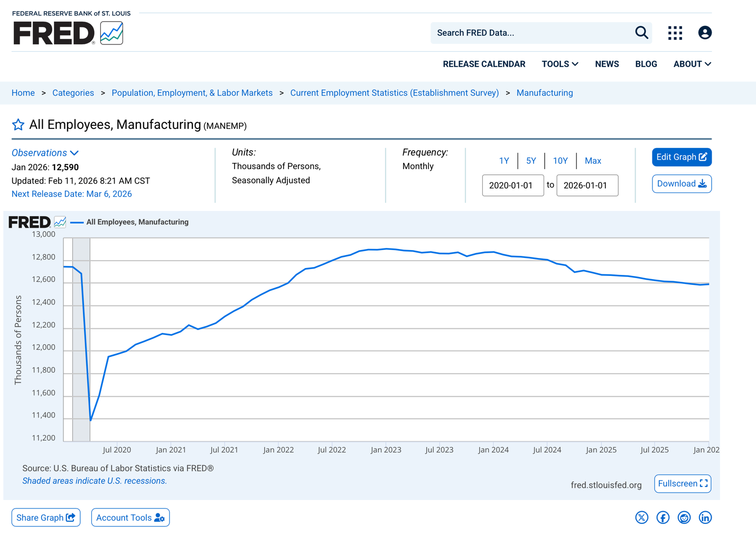This screenshot has height=536, width=756.
Task: Share via the Reddit icon
Action: [684, 517]
